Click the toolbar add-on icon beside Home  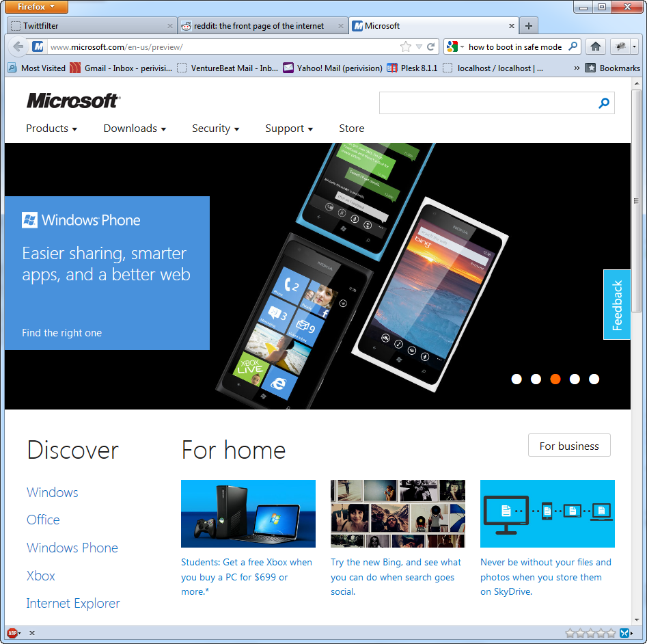(x=620, y=46)
